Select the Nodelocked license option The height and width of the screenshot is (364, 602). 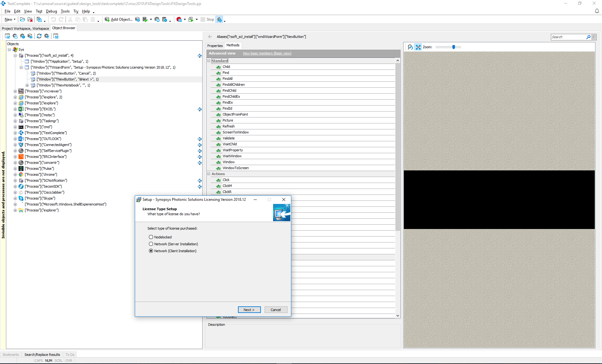point(151,237)
